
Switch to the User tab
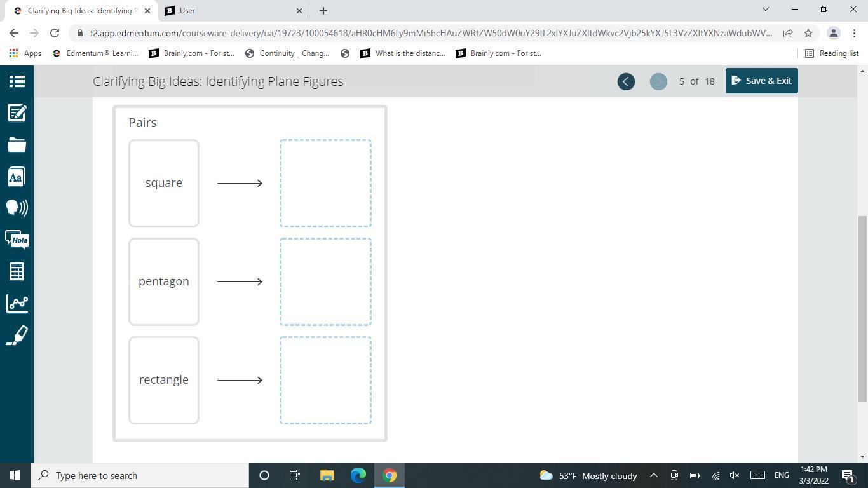pos(233,11)
